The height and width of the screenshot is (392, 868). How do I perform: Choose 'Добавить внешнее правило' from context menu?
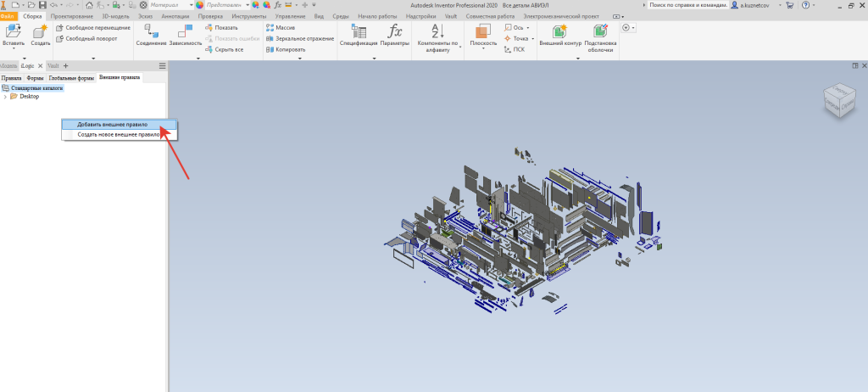pyautogui.click(x=112, y=124)
